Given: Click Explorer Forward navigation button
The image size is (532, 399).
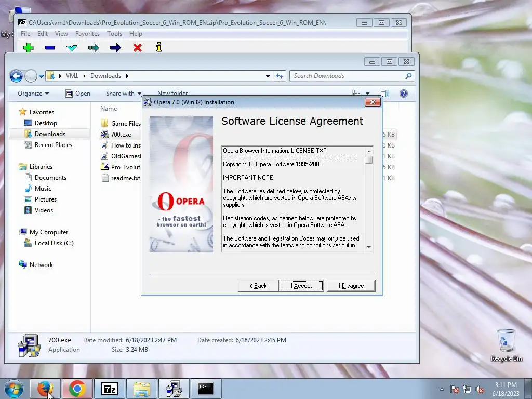Looking at the screenshot, I should pos(31,76).
